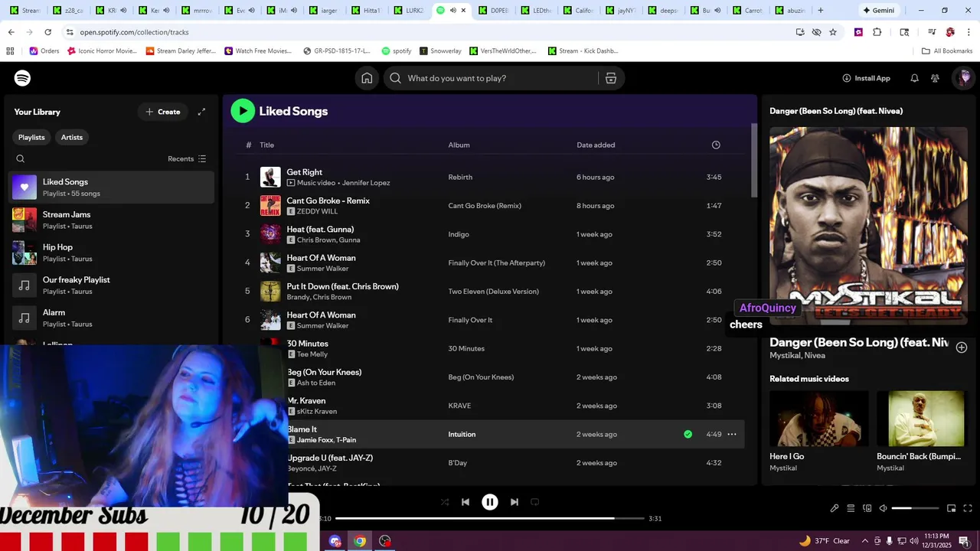Click the green saved check on Blame It

688,434
